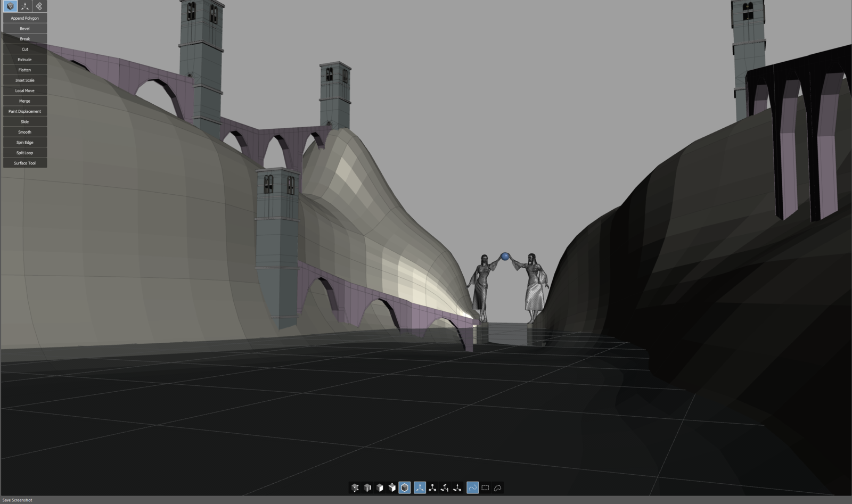The image size is (852, 504).
Task: Activate the freehand paint selection tool
Action: 472,488
